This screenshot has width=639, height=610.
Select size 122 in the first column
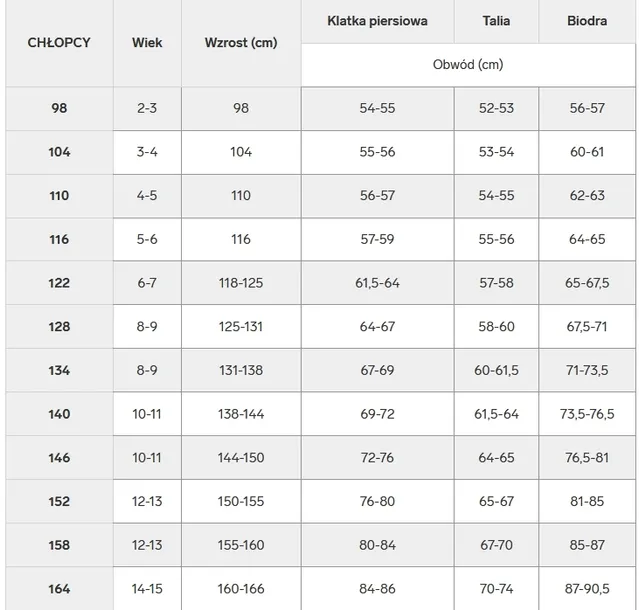click(x=59, y=283)
